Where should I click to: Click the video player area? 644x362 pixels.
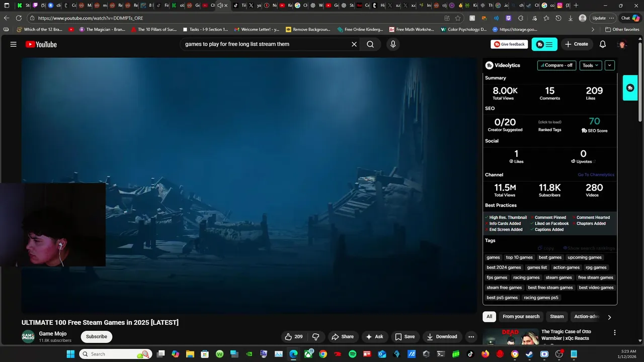click(249, 185)
